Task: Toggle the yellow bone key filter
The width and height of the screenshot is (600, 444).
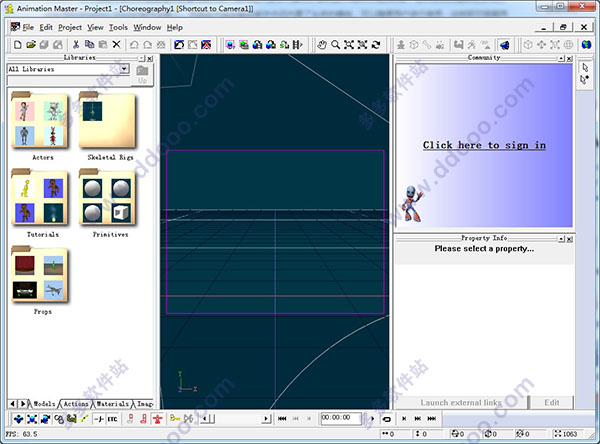Action: coord(85,419)
